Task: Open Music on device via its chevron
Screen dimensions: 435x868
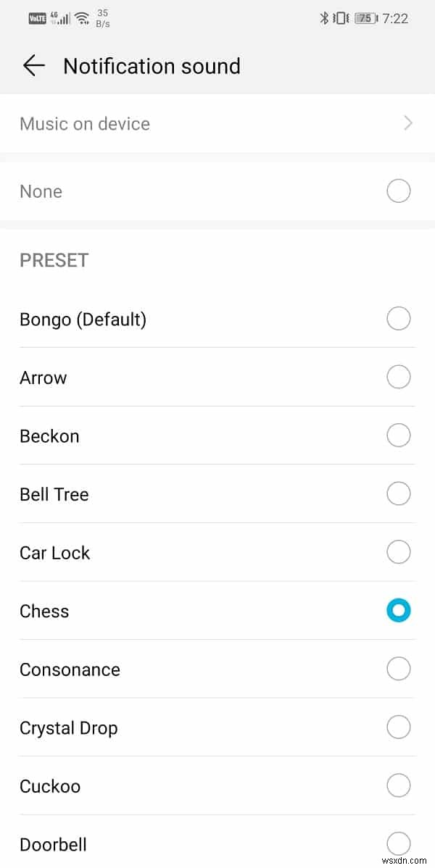Action: (x=407, y=123)
